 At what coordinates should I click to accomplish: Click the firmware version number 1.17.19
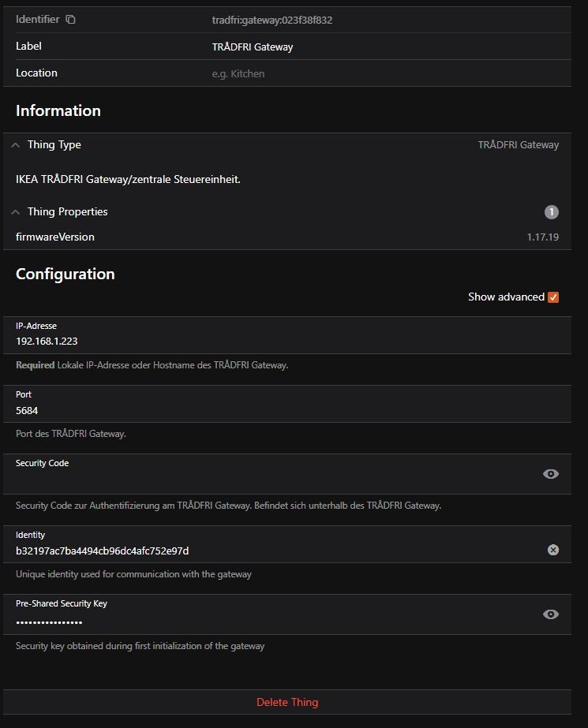click(x=543, y=237)
